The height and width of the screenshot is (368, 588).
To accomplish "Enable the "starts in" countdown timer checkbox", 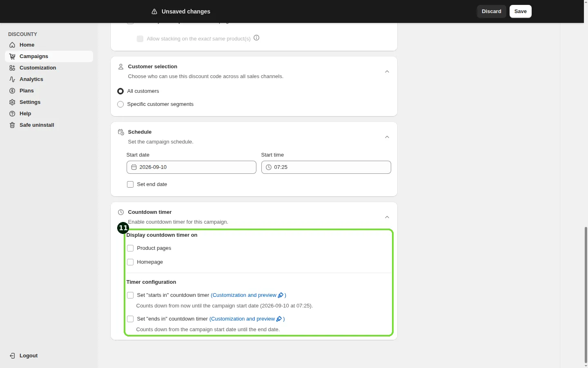I will point(130,295).
